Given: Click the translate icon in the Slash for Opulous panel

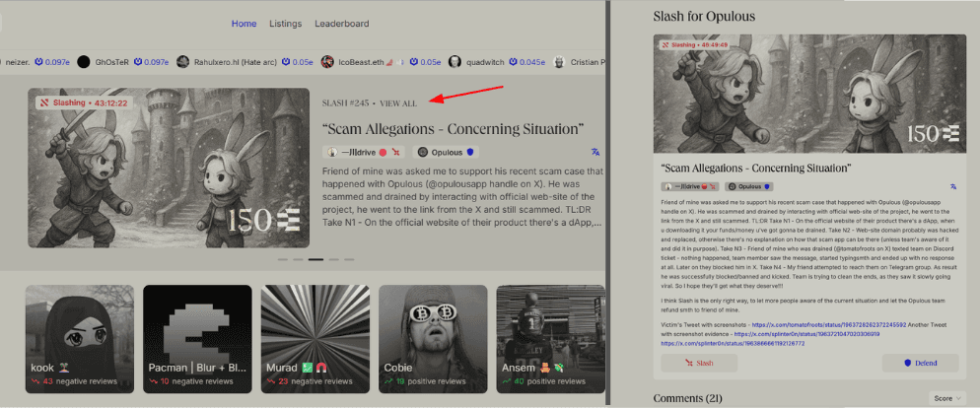Looking at the screenshot, I should [x=953, y=186].
